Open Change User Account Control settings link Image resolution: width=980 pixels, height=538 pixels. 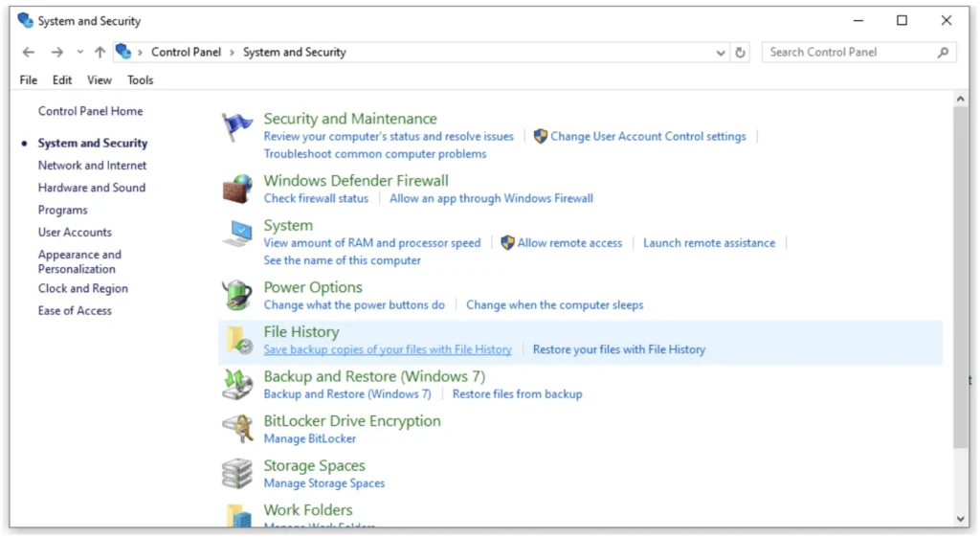pos(648,137)
